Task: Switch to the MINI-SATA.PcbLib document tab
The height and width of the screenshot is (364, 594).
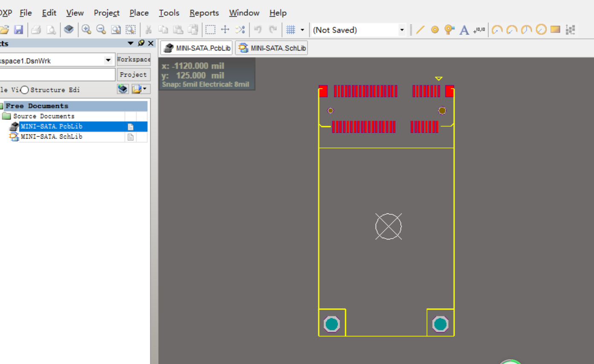Action: tap(196, 48)
